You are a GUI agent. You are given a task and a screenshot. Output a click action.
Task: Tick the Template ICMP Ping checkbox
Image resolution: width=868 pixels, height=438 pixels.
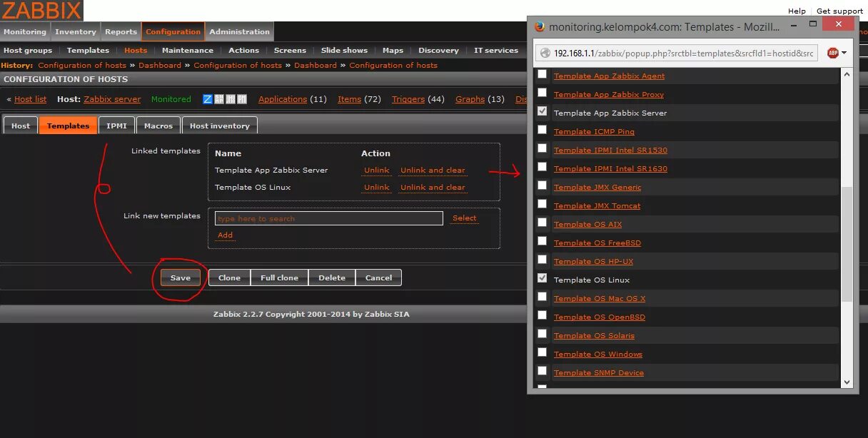click(542, 130)
